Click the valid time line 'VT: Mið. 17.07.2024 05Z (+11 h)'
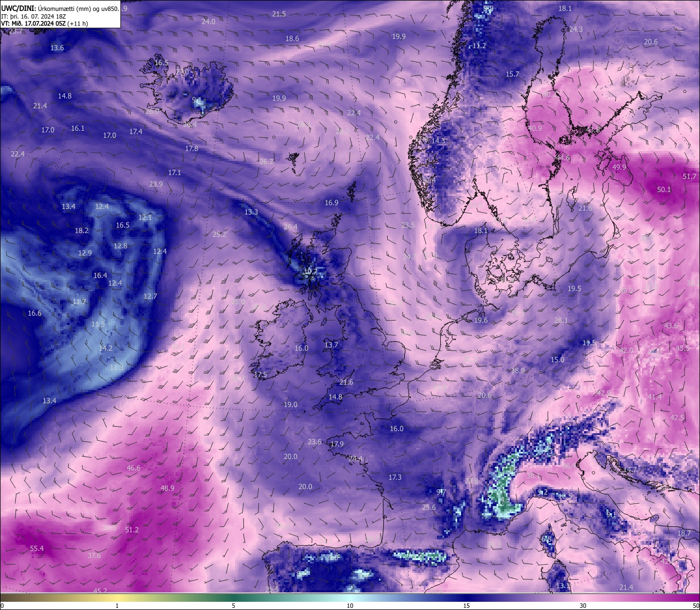The height and width of the screenshot is (610, 700). [45, 24]
